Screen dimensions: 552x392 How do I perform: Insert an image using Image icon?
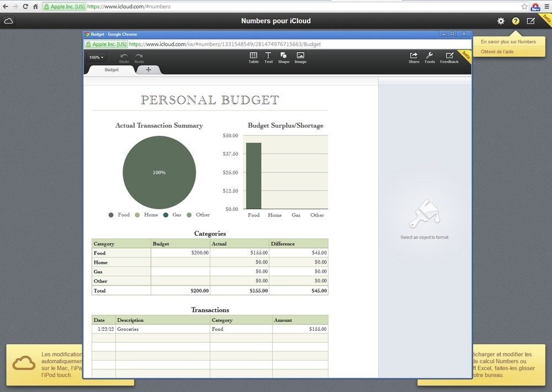pos(300,57)
